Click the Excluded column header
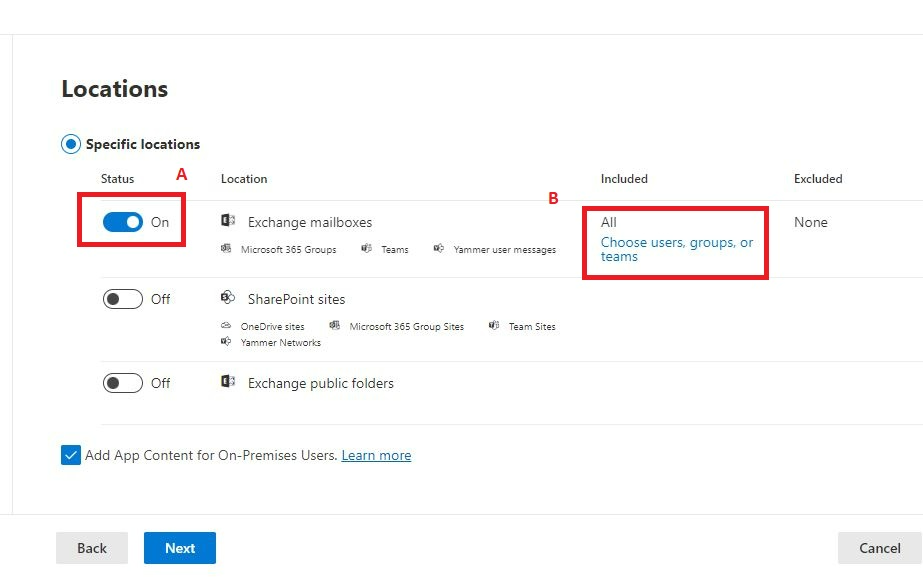This screenshot has height=577, width=923. pos(818,179)
